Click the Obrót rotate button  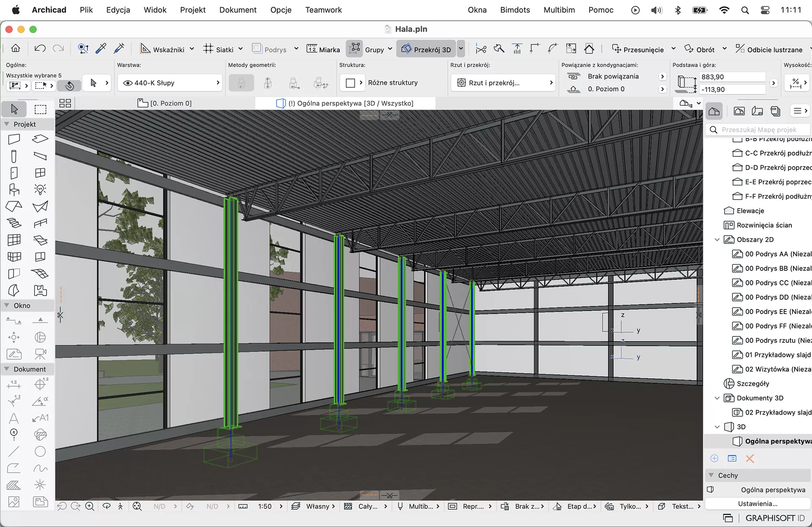[x=700, y=49]
